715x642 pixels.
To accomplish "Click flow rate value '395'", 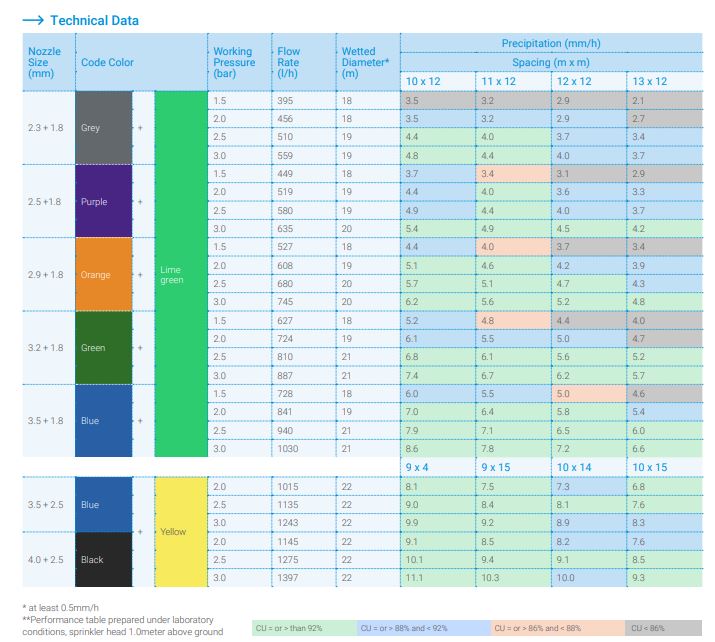I will click(285, 101).
